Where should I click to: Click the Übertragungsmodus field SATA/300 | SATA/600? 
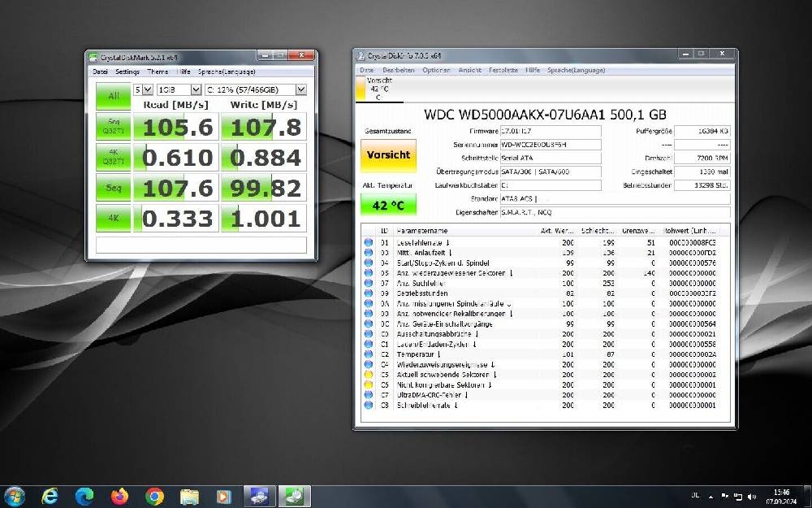(x=551, y=172)
